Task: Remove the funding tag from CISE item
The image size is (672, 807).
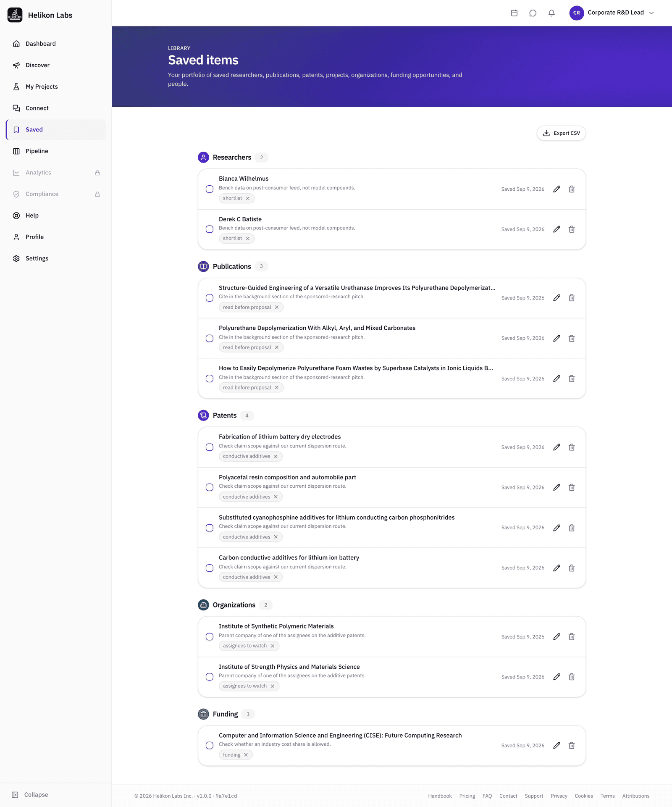Action: (x=246, y=755)
